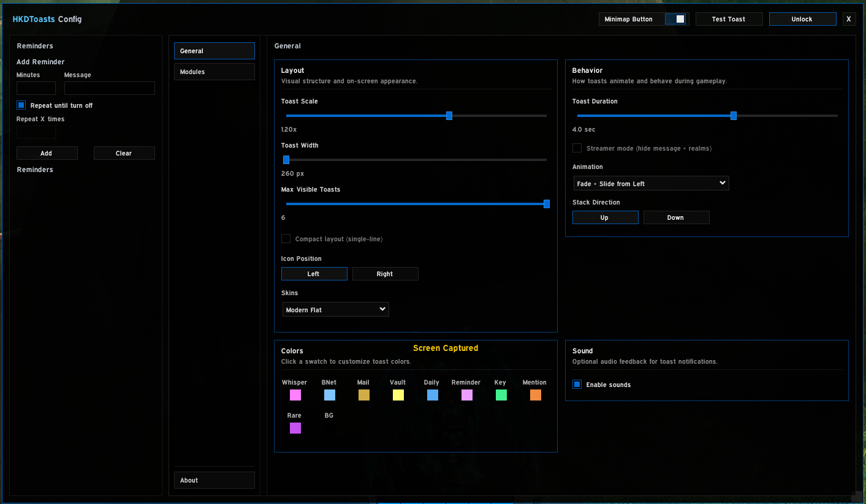Close the config window with X
866x504 pixels.
click(x=849, y=19)
